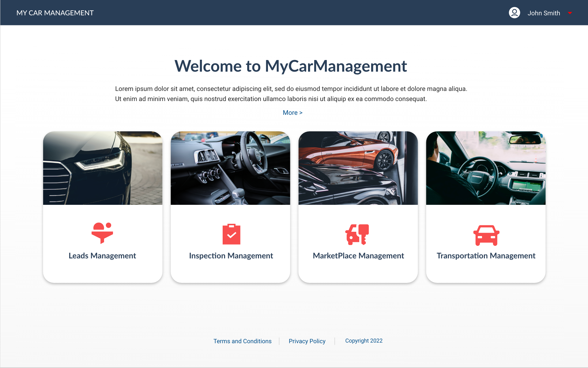Click the MarketPlace car-and-key icon
The width and height of the screenshot is (588, 368).
[x=357, y=235]
